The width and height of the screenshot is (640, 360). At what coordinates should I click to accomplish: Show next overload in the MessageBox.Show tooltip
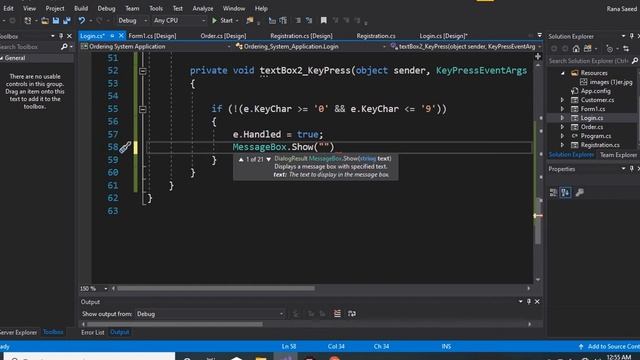pyautogui.click(x=269, y=160)
